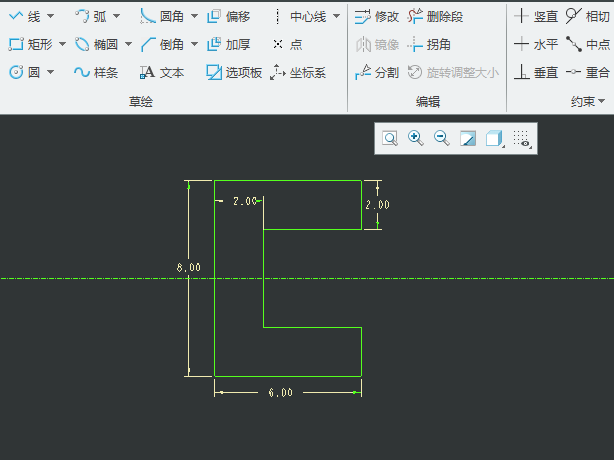Select the 2.00 dimension inside the sketch
The image size is (614, 460).
tap(245, 201)
